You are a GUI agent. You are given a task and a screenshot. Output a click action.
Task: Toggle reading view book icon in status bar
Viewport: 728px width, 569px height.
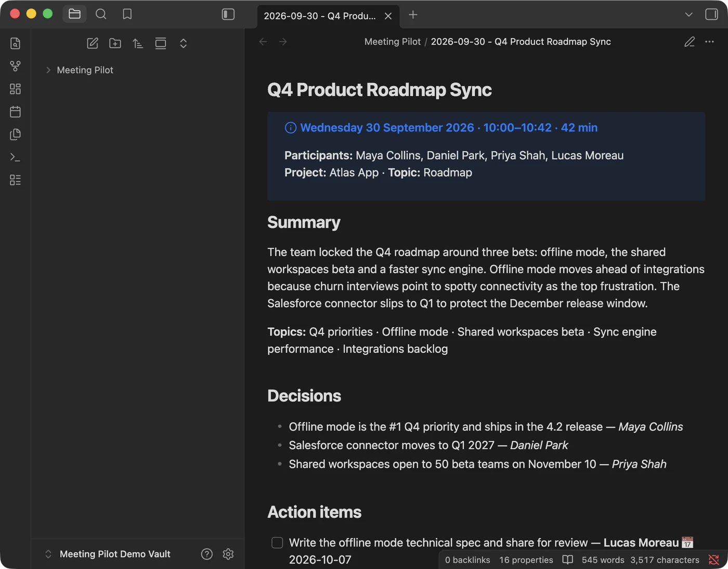[x=568, y=560]
